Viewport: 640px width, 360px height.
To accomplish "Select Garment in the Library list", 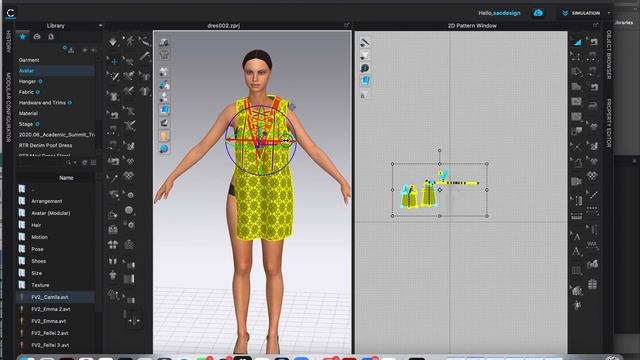I will click(x=29, y=60).
